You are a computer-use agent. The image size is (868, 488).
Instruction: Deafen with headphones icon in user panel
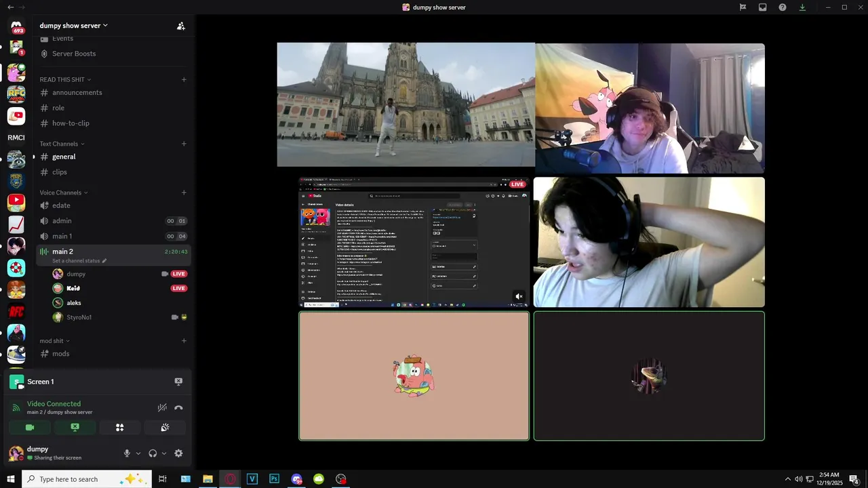pos(153,453)
